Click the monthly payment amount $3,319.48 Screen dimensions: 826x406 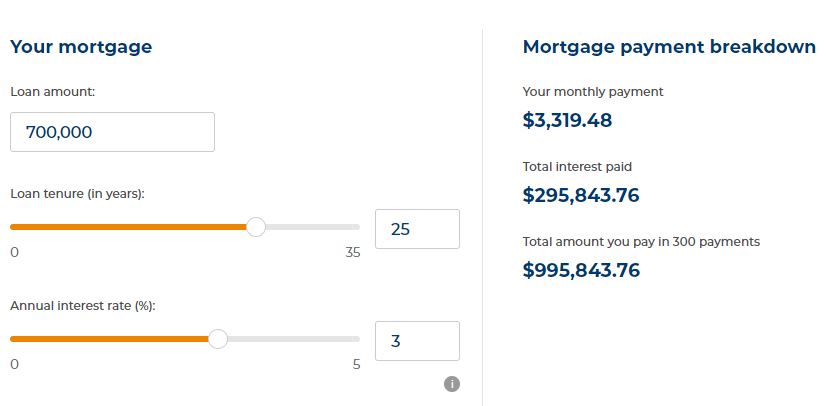point(567,120)
